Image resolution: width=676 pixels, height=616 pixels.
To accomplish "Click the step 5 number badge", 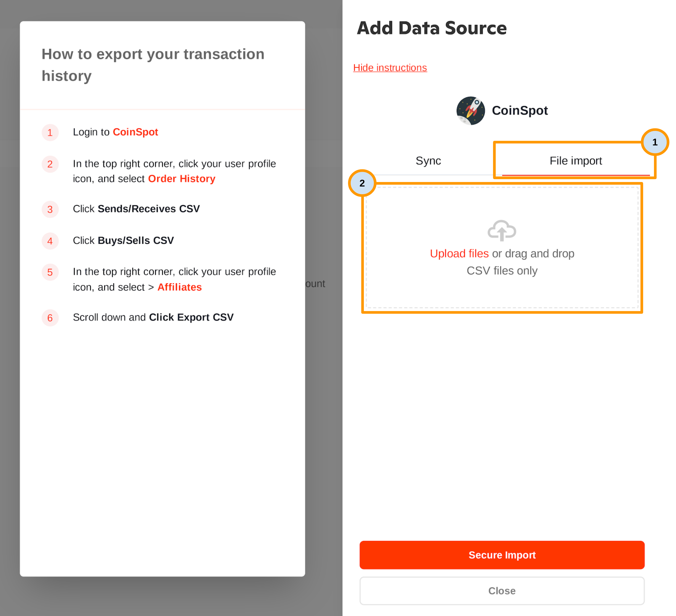I will [50, 272].
